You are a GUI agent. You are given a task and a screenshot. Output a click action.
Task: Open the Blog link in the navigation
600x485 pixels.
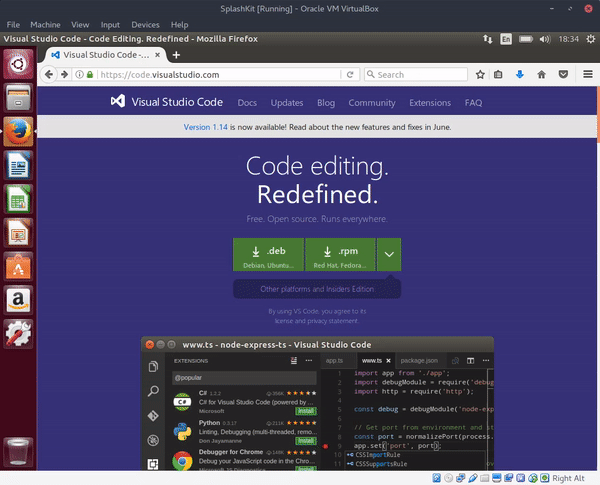coord(326,103)
